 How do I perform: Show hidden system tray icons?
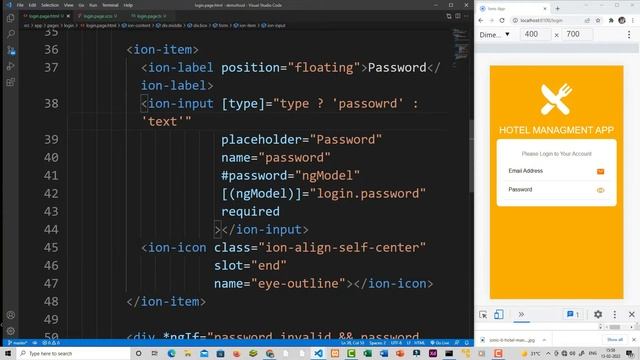[548, 353]
